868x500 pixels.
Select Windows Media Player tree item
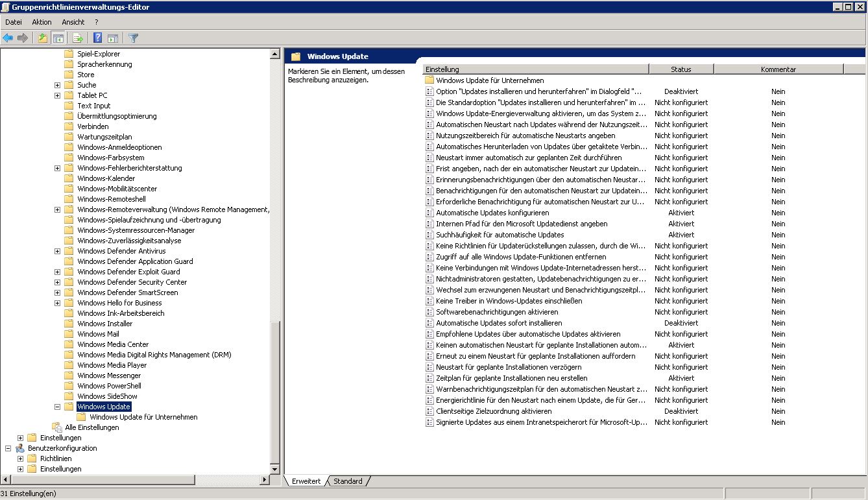click(112, 365)
